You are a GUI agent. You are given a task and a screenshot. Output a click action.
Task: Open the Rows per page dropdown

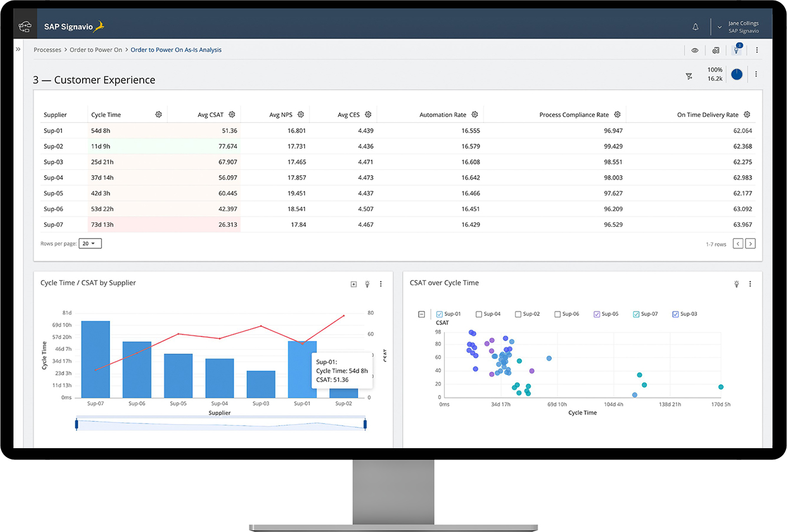click(90, 243)
